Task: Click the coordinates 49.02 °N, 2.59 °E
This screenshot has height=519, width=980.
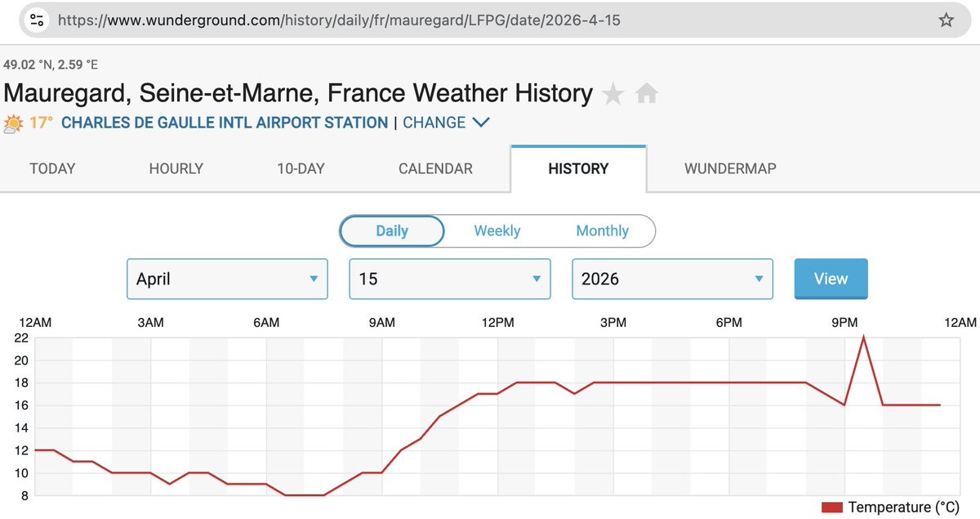Action: (x=51, y=64)
